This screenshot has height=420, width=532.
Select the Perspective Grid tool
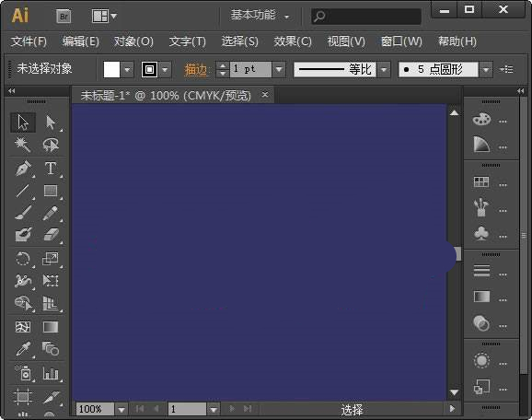(51, 303)
